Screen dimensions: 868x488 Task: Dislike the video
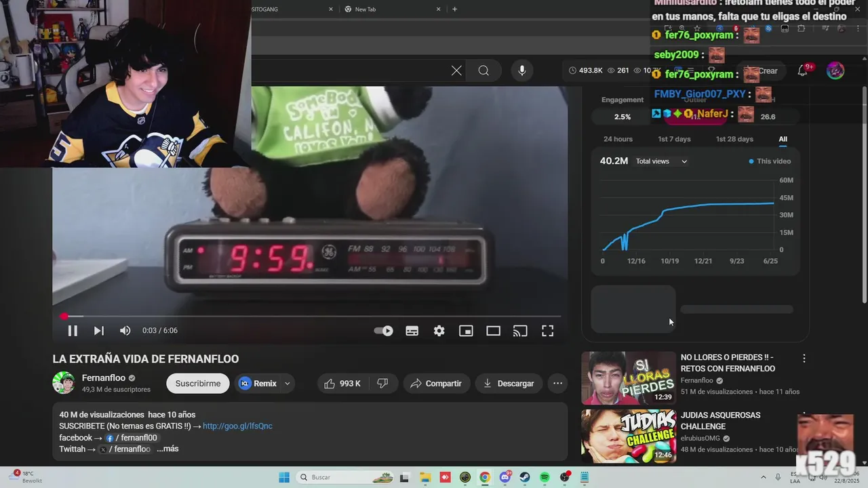point(382,384)
